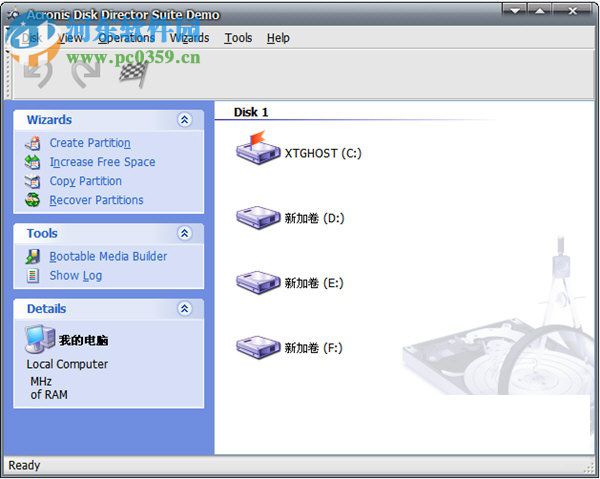Image resolution: width=600 pixels, height=479 pixels.
Task: Select the XTGHOST (C:) drive icon
Action: [x=258, y=148]
